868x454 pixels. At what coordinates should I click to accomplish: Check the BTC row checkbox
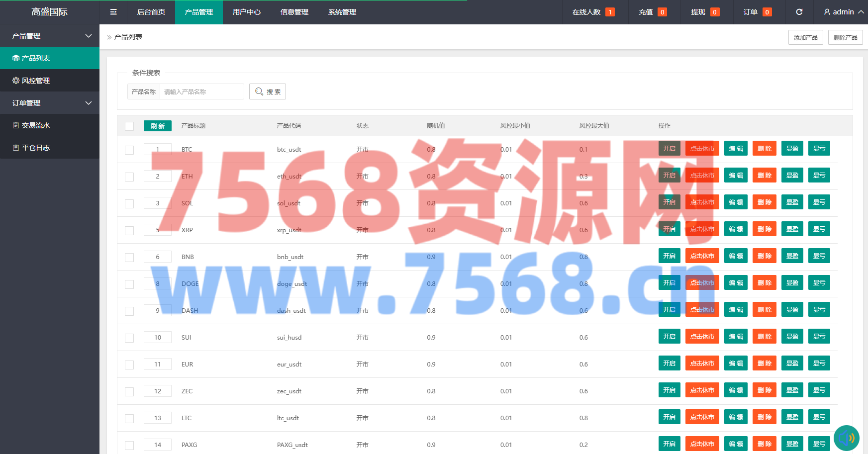129,150
